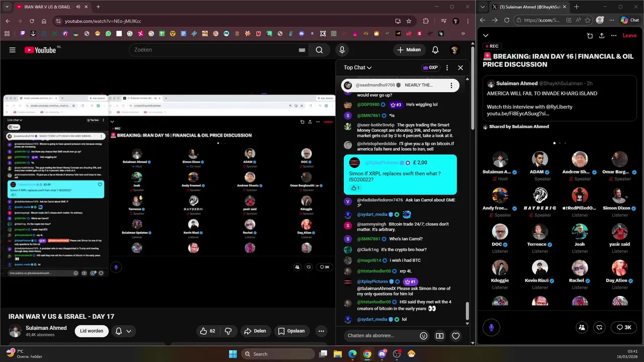Screen dimensions: 644x362
Task: Open YouTube account avatar menu
Action: click(x=454, y=50)
